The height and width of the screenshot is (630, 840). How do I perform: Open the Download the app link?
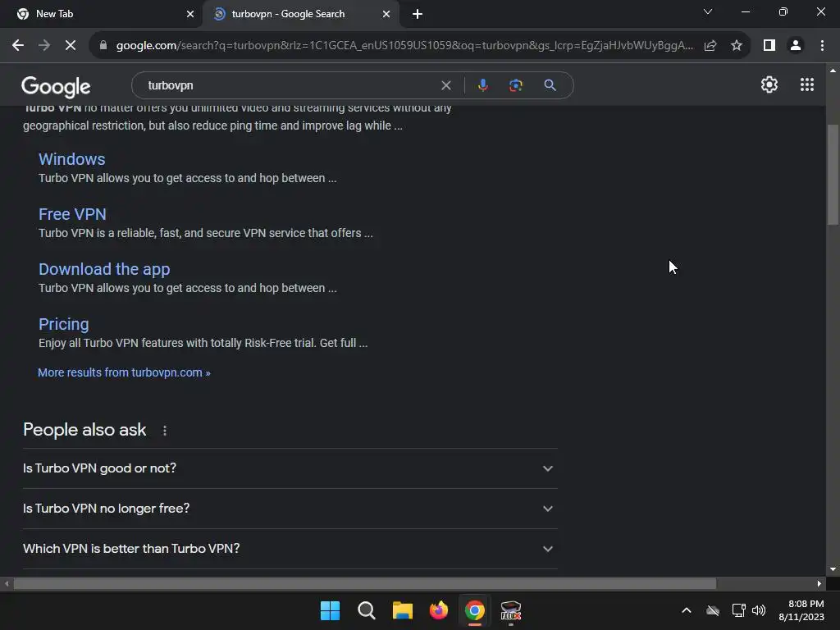point(104,269)
